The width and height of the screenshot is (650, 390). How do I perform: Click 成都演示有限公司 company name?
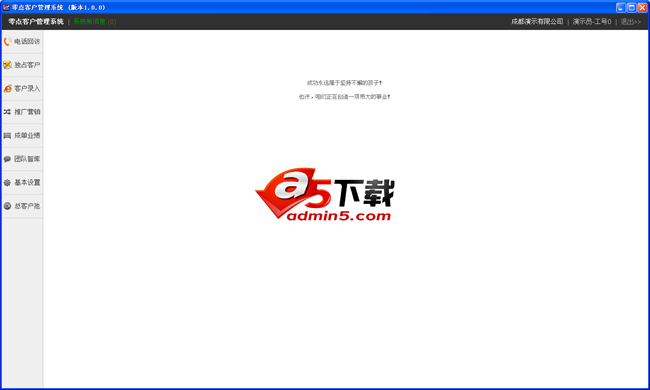[537, 22]
